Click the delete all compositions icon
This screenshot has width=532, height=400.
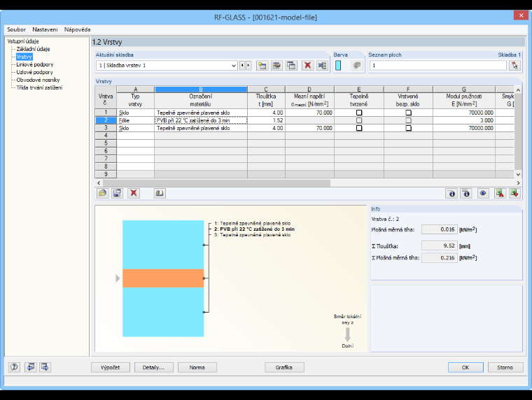pyautogui.click(x=322, y=66)
